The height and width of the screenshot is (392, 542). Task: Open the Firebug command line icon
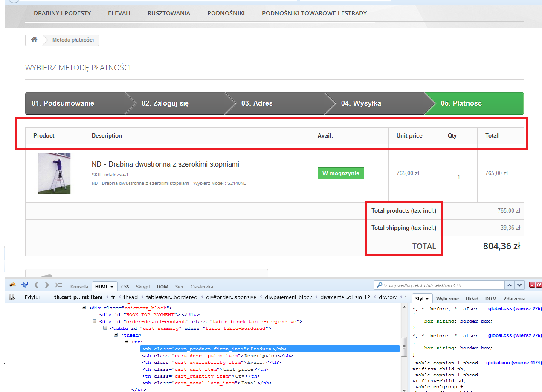pyautogui.click(x=59, y=285)
